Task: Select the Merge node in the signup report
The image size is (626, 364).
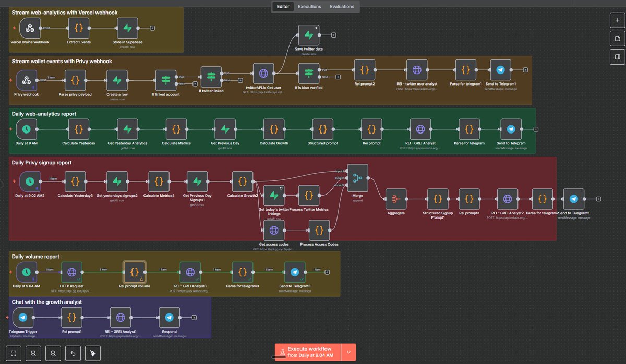Action: (x=357, y=177)
